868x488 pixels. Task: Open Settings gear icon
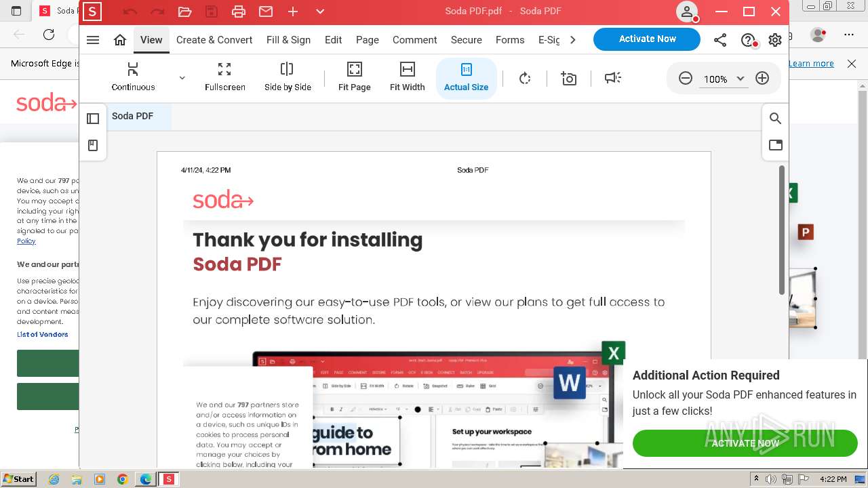click(775, 40)
